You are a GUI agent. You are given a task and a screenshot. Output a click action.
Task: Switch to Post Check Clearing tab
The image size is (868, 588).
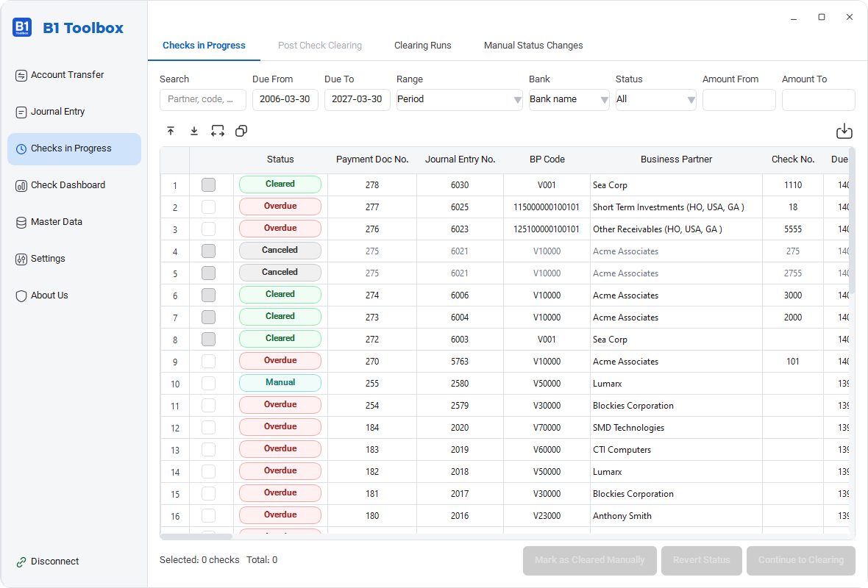320,46
